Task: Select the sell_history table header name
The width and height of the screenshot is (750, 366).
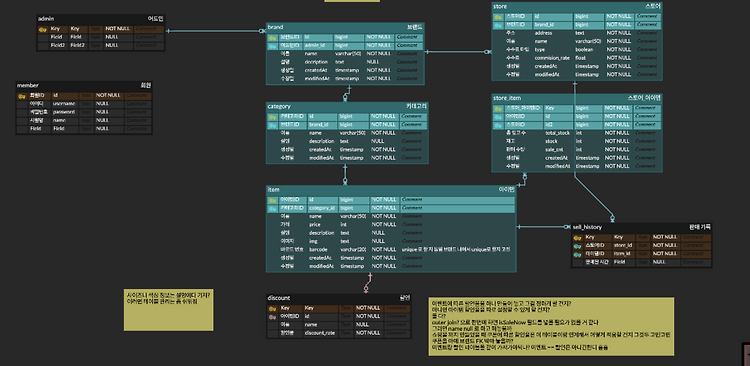Action: pyautogui.click(x=587, y=227)
